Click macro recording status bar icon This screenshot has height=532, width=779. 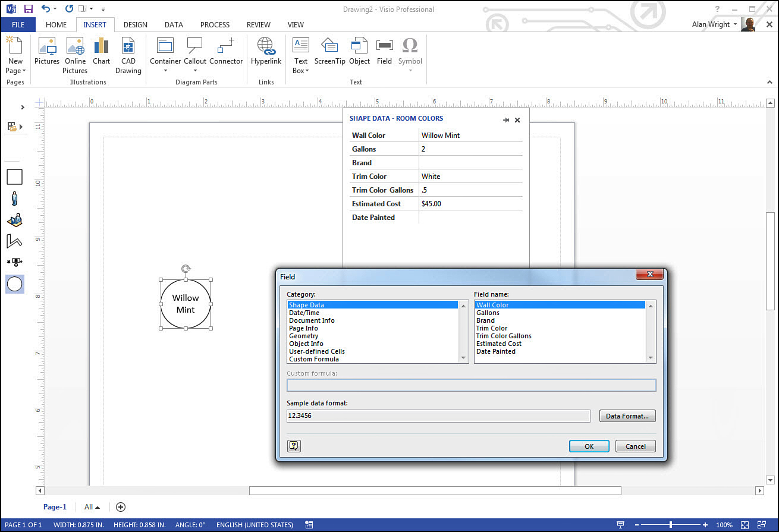pos(309,525)
